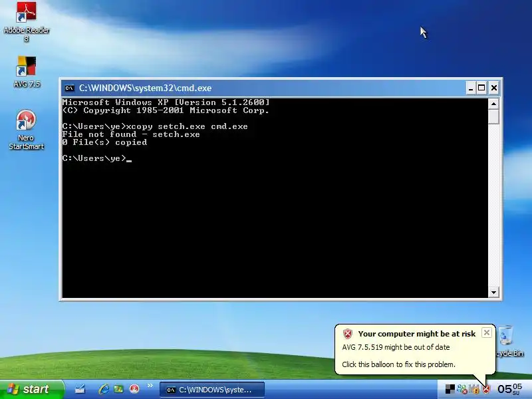Click the cmd window title bar icon
Screen dimensions: 532x399
point(70,88)
